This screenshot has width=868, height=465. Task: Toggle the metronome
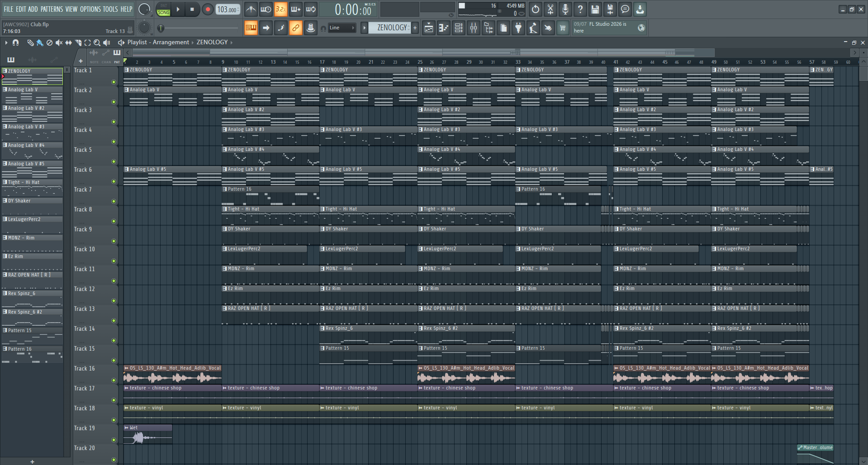(251, 9)
